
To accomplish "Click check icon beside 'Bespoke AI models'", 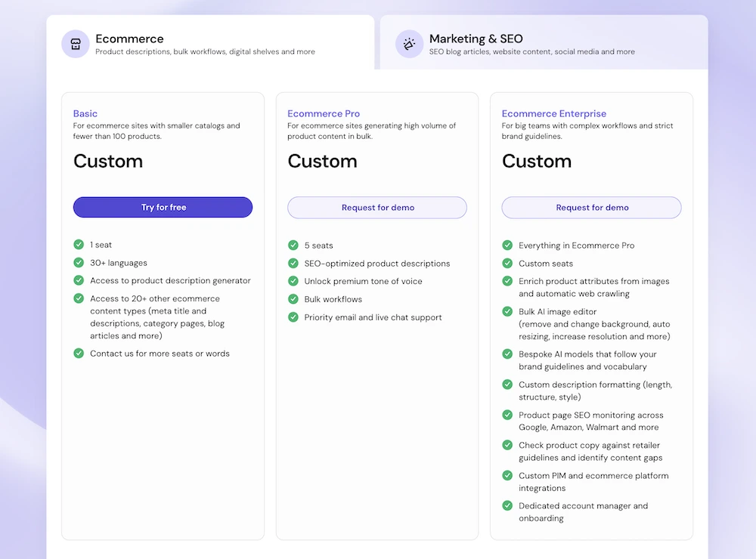I will pos(507,354).
